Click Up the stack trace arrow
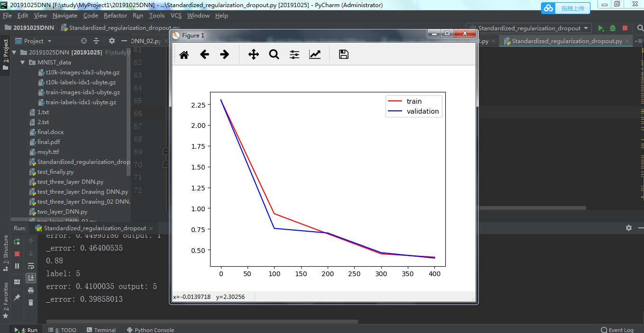 click(31, 241)
